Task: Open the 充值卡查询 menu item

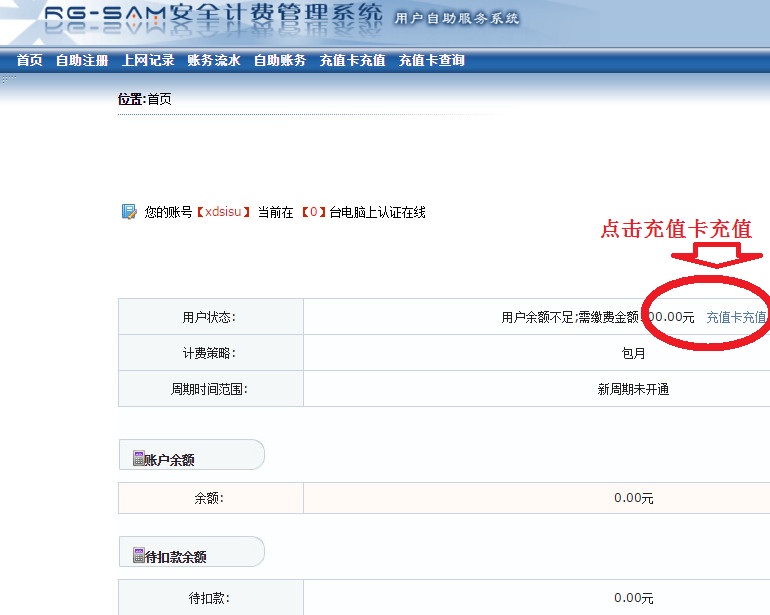Action: [431, 61]
